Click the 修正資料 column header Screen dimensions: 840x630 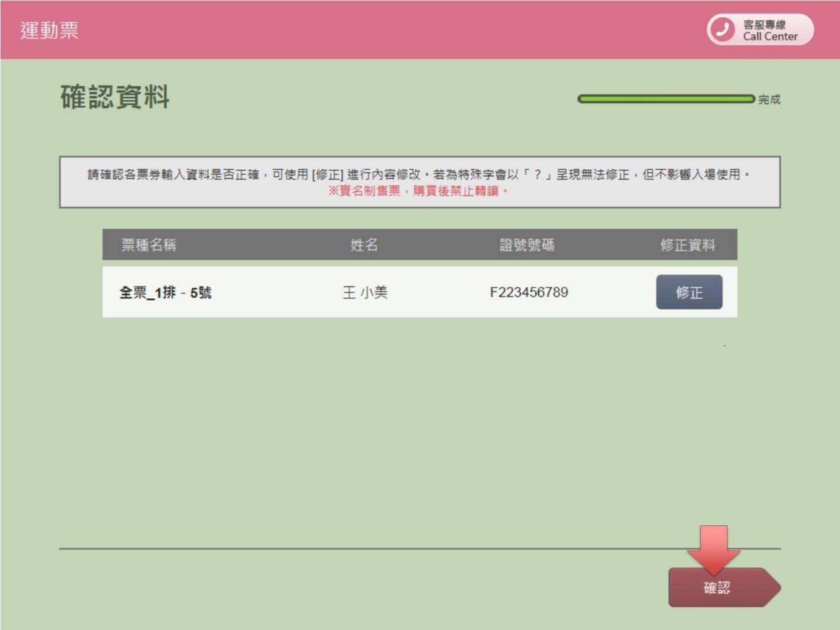tap(687, 245)
